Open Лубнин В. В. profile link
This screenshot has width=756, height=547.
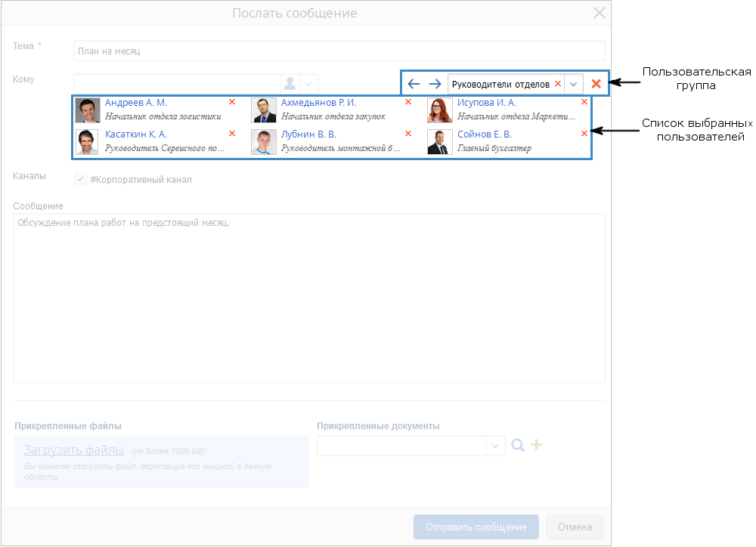pos(308,134)
